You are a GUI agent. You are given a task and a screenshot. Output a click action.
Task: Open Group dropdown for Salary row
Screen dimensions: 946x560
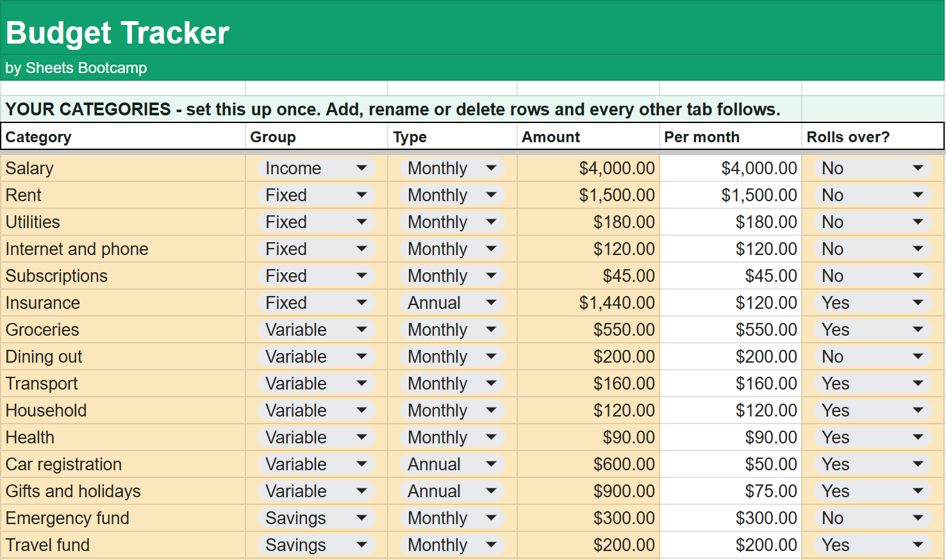tap(317, 168)
